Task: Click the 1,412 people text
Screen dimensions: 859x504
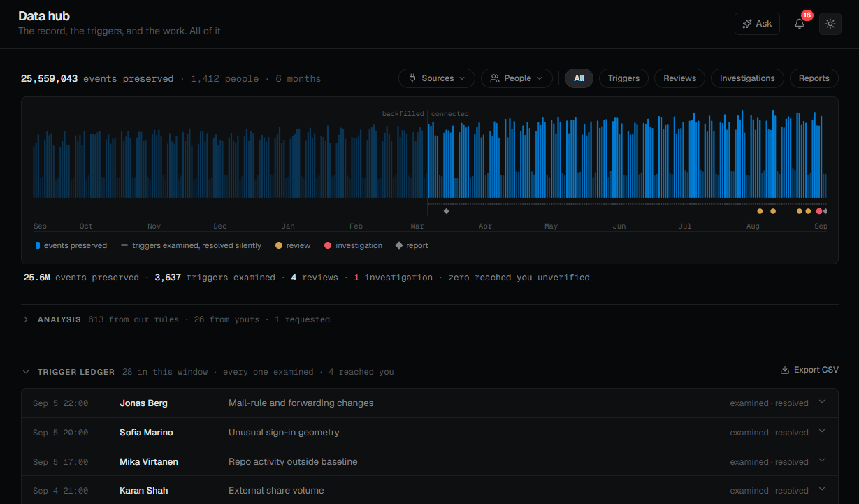Action: [224, 79]
